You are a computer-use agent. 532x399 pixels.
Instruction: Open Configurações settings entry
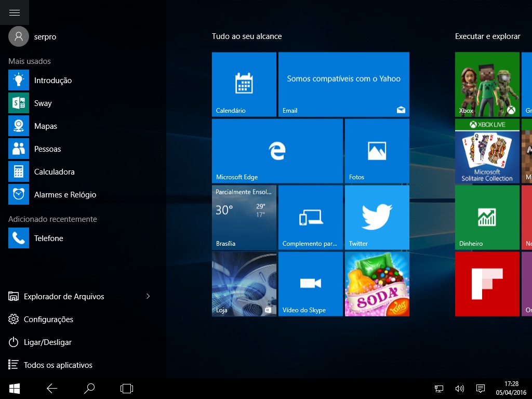point(48,320)
